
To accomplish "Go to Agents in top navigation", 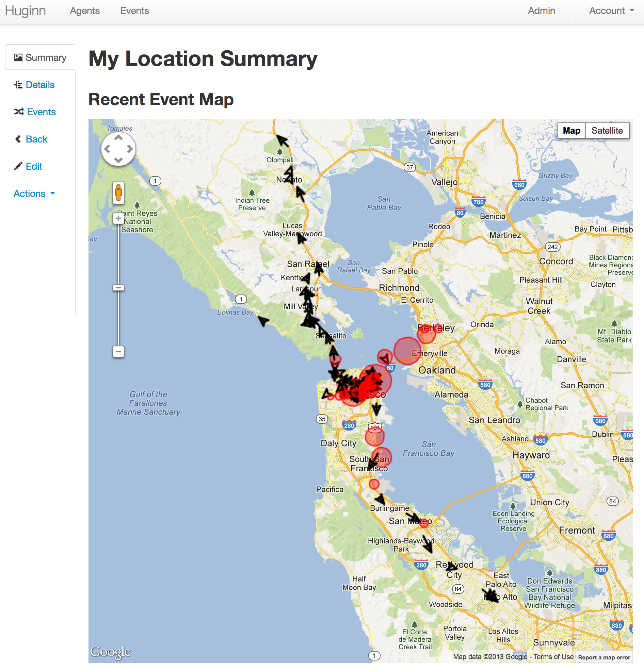I will point(85,11).
